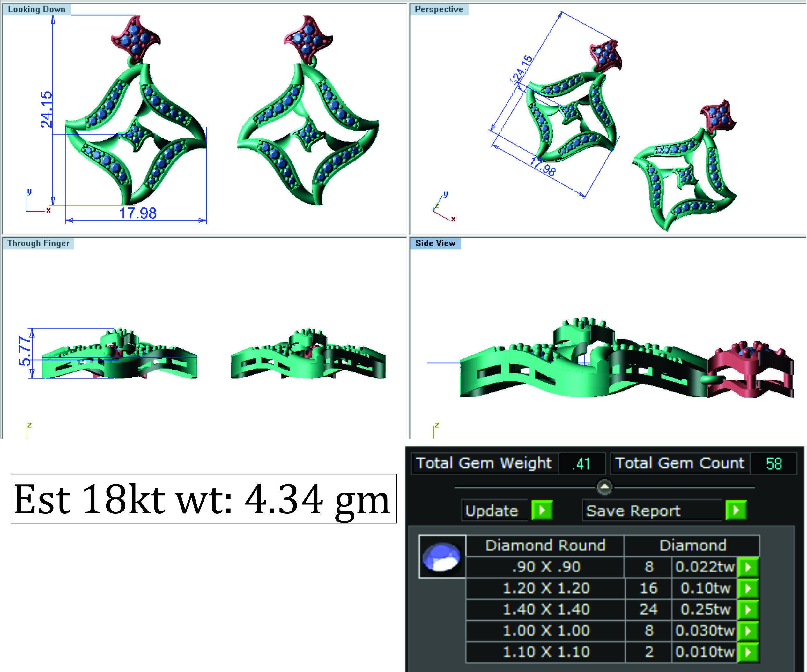This screenshot has height=672, width=807.
Task: Click the count 16 in the 1.20 row
Action: click(649, 588)
